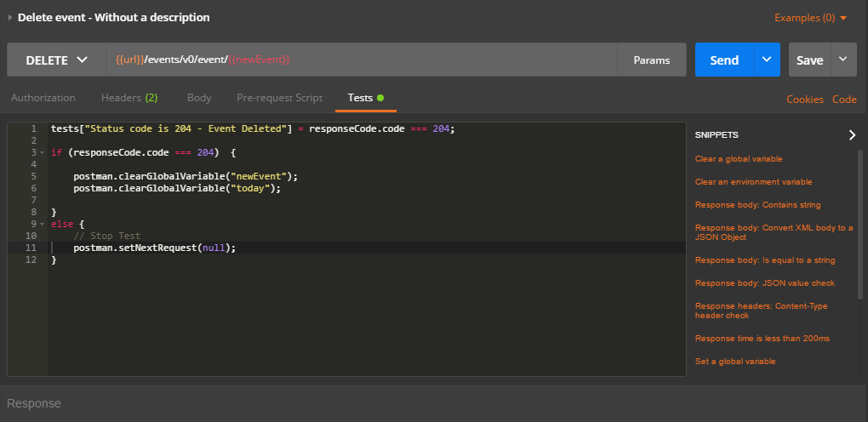This screenshot has height=422, width=868.
Task: Insert 'Response body: Contains string' snippet
Action: [x=758, y=205]
